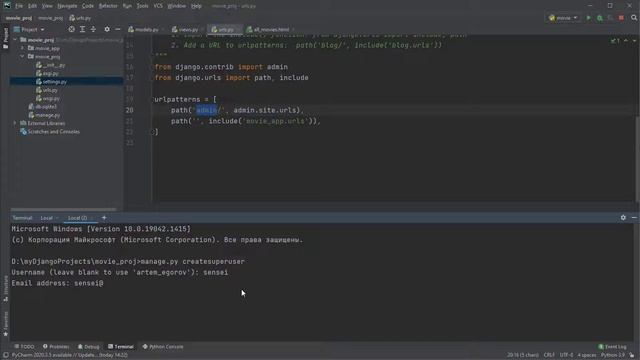
Task: Expand External Libraries node
Action: (15, 123)
